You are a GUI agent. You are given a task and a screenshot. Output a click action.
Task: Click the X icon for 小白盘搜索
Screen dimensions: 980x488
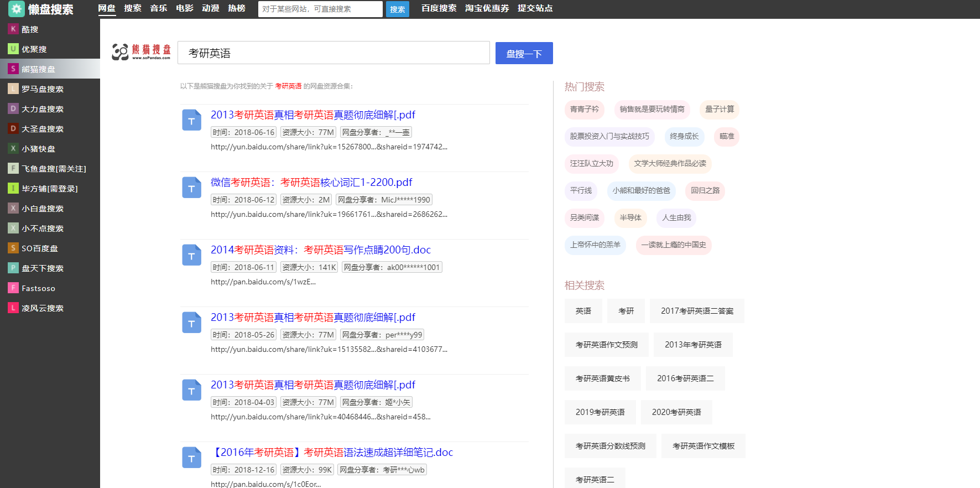coord(13,208)
